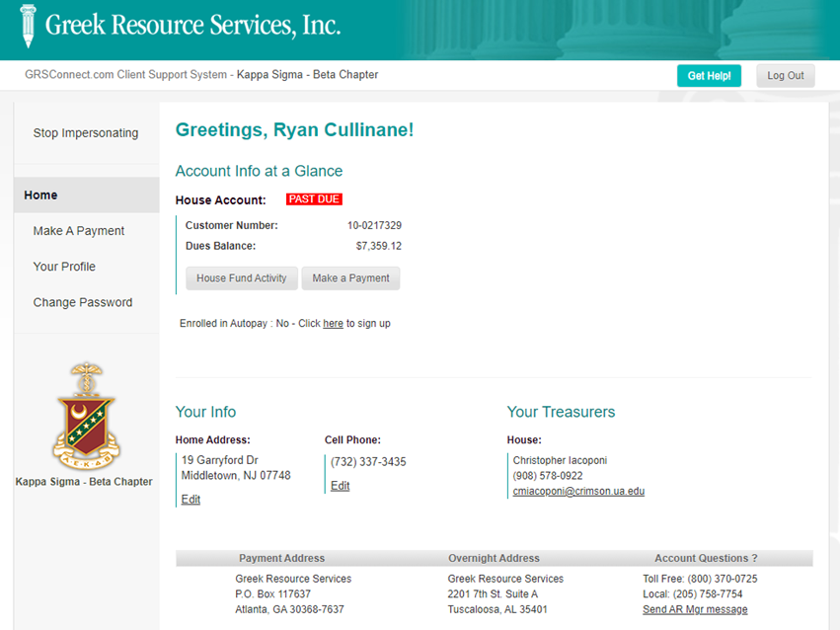Image resolution: width=840 pixels, height=630 pixels.
Task: Click the Greek Resource Services column logo icon
Action: pyautogui.click(x=28, y=26)
